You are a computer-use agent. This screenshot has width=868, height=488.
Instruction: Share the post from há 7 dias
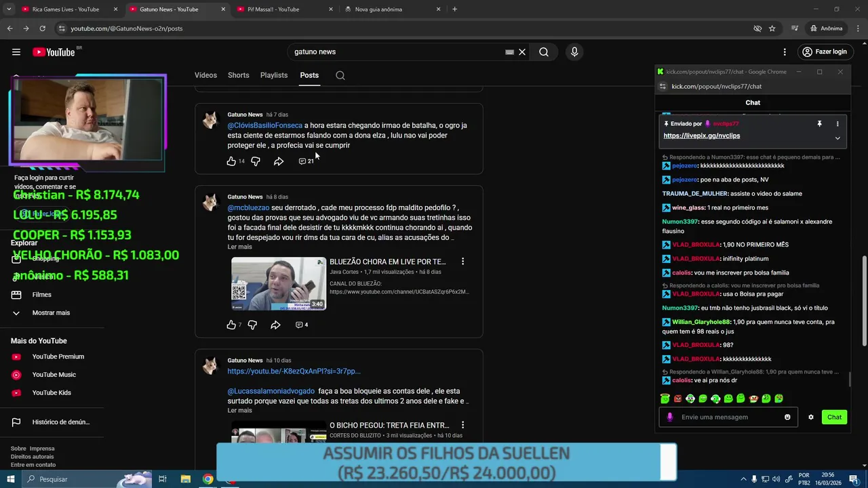pos(279,161)
